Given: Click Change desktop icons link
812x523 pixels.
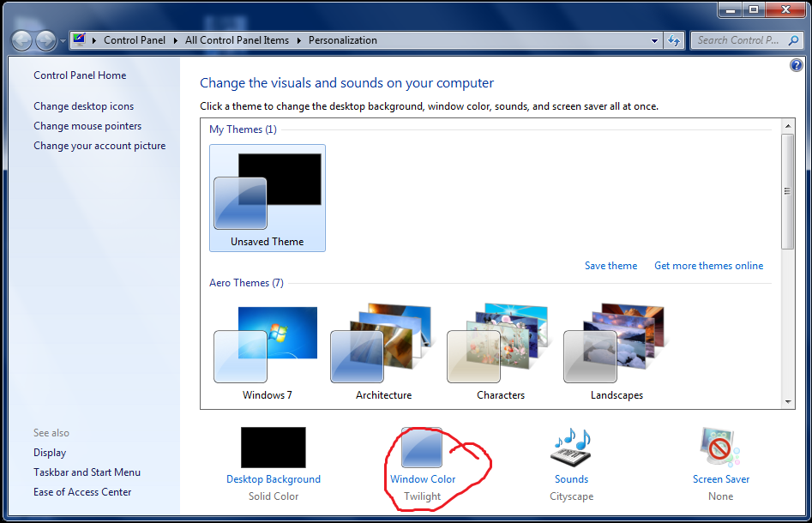Looking at the screenshot, I should [83, 106].
